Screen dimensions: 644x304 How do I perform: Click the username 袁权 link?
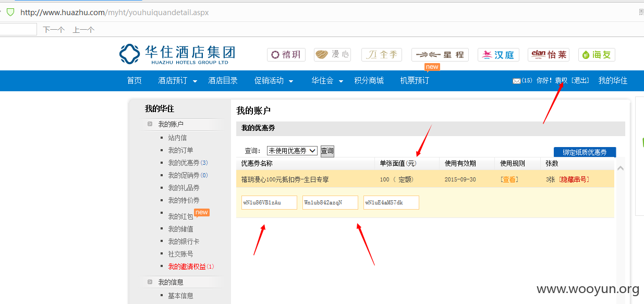point(561,81)
